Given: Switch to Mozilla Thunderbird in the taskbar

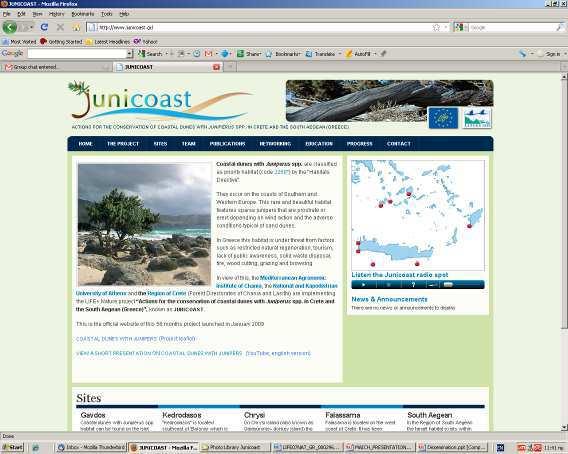Looking at the screenshot, I should [x=91, y=447].
